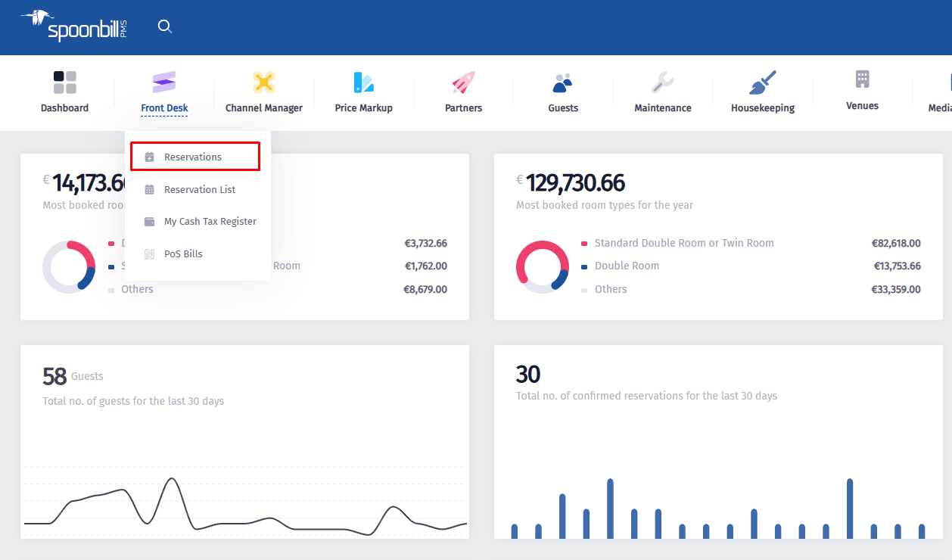Screen dimensions: 952x560
Task: Click "Total no. of guests for the last 30 days"
Action: pyautogui.click(x=133, y=401)
